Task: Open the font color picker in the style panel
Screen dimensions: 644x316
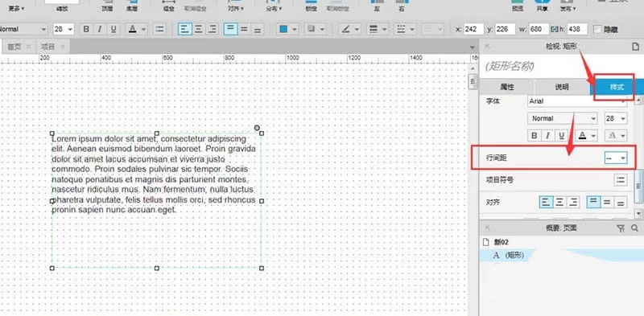Action: click(x=586, y=135)
